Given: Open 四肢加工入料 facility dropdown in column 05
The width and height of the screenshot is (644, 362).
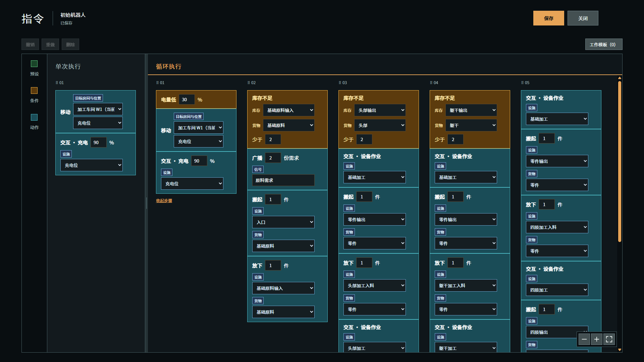Looking at the screenshot, I should tap(557, 227).
